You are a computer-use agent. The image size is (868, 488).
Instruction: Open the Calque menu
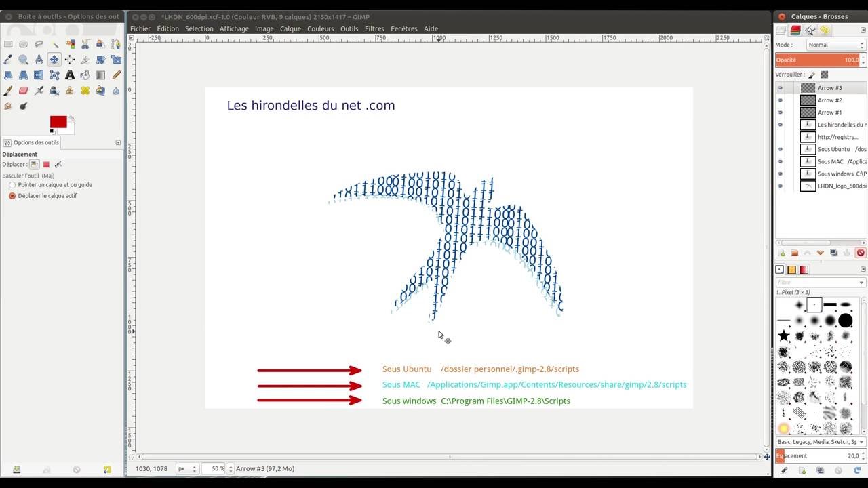tap(290, 28)
